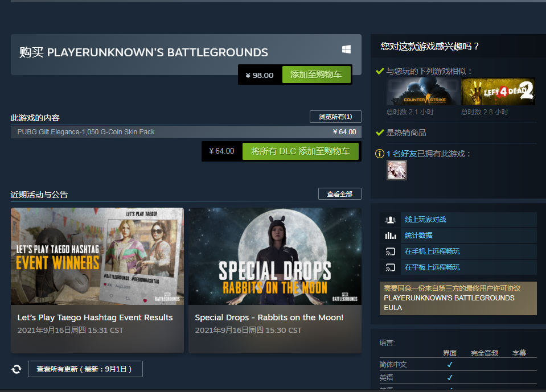Click 在手机上远程畅玩 link
The width and height of the screenshot is (546, 392).
click(x=432, y=251)
